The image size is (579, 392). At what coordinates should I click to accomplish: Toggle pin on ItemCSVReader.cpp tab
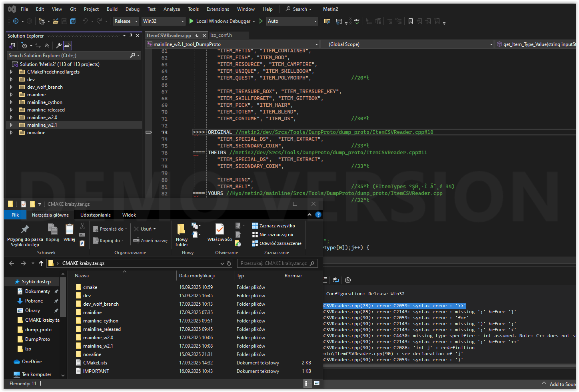[x=197, y=36]
